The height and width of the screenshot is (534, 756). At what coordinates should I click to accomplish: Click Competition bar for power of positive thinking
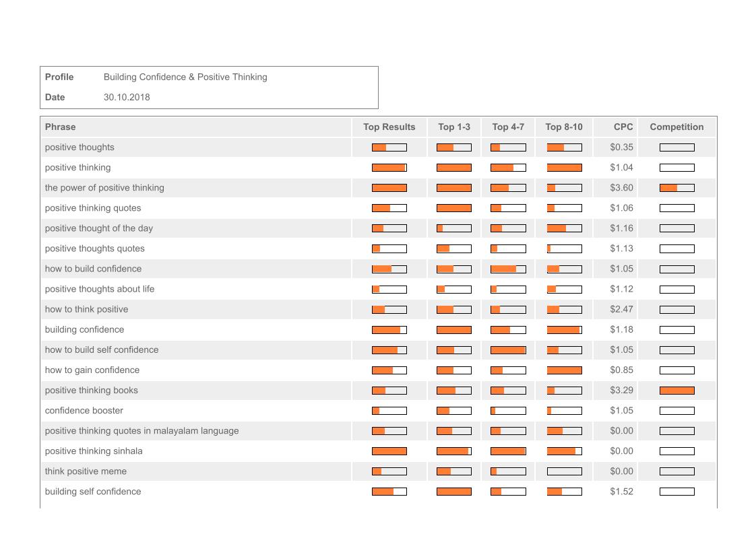(676, 188)
